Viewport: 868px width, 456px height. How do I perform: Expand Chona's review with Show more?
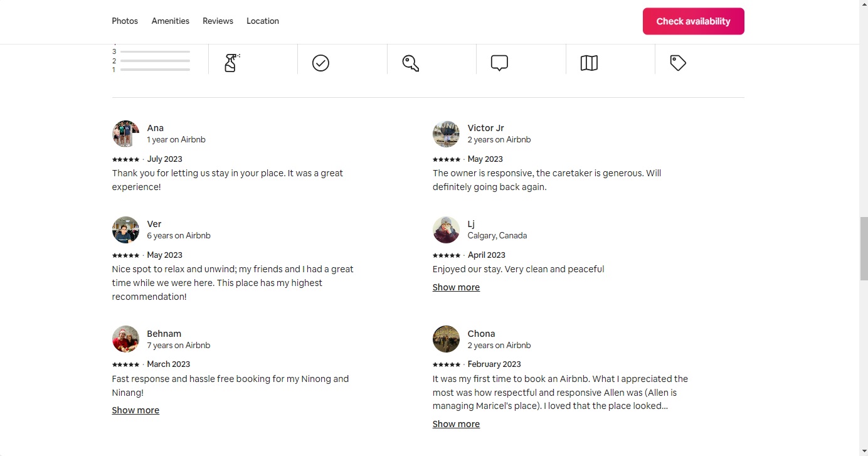456,424
